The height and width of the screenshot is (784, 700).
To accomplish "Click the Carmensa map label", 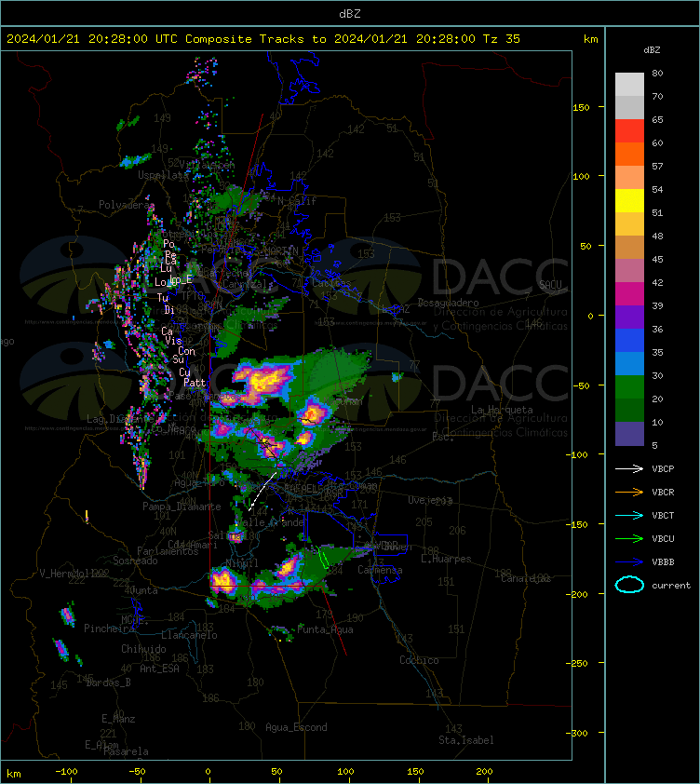I will [x=380, y=570].
